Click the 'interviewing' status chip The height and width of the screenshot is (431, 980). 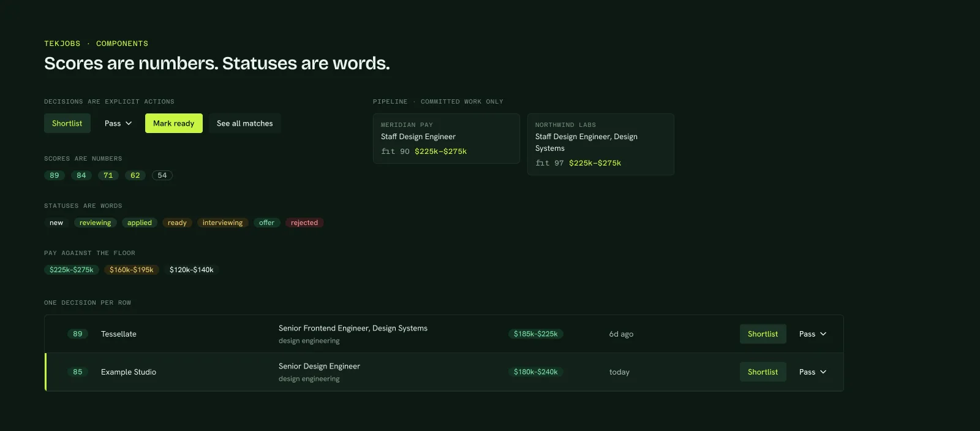coord(222,223)
